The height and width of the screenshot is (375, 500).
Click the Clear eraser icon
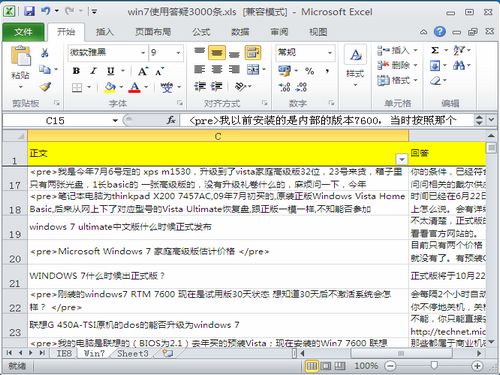[x=435, y=80]
